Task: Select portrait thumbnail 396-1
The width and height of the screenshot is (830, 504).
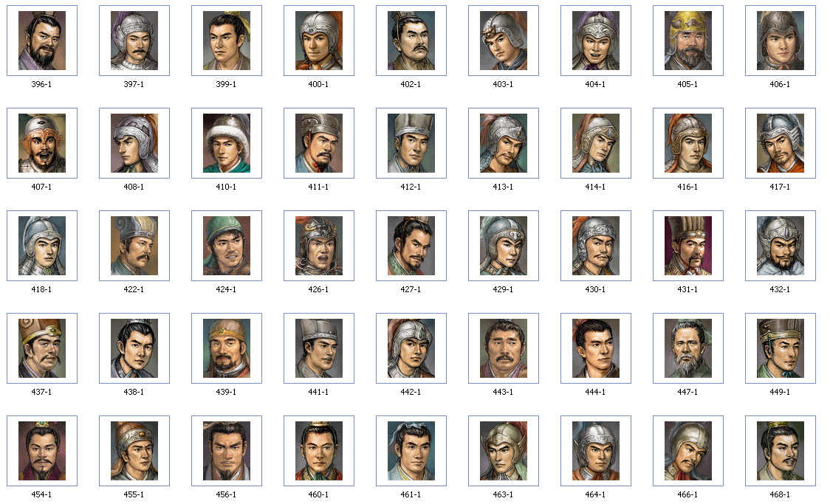Action: point(42,41)
